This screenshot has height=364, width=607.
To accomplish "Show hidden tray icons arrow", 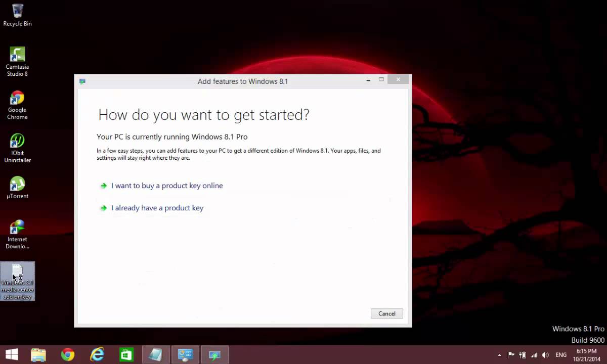I will pos(500,355).
